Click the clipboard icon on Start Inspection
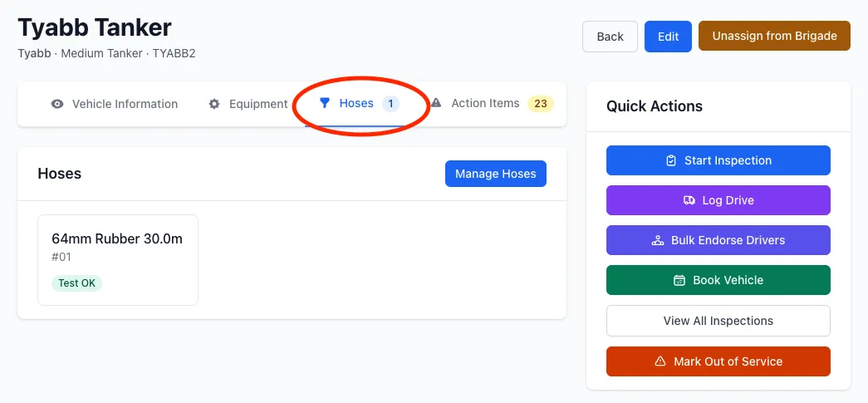The image size is (868, 403). pos(671,160)
